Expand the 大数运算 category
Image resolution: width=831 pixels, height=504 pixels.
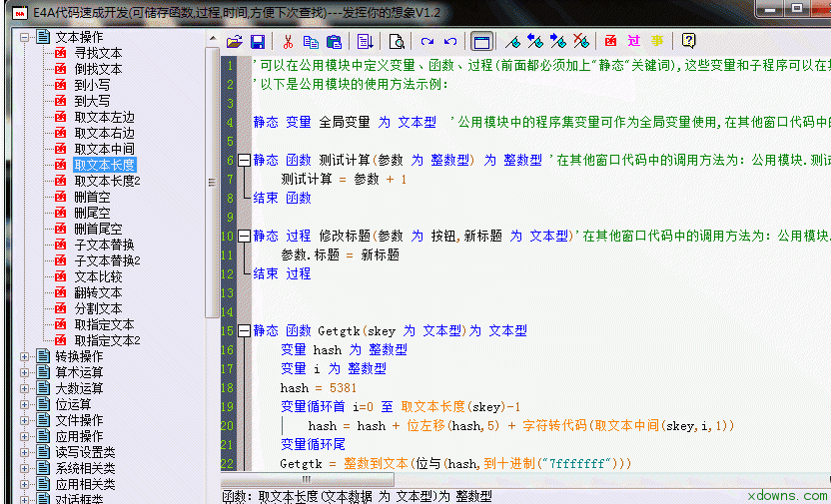(x=24, y=388)
